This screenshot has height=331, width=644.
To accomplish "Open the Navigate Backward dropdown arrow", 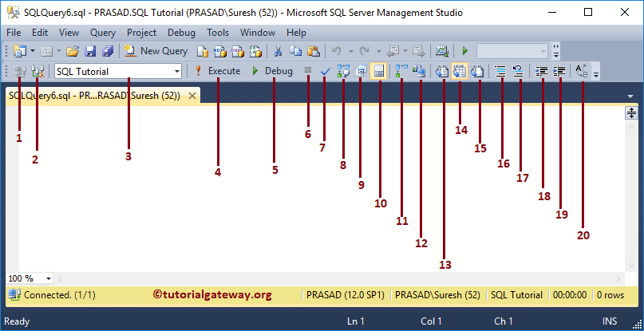I will (405, 51).
